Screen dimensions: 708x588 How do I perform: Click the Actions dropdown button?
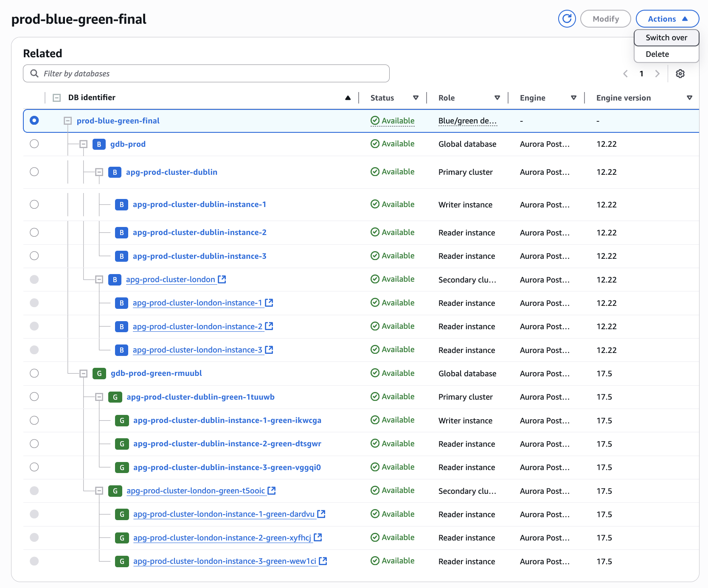pyautogui.click(x=667, y=19)
